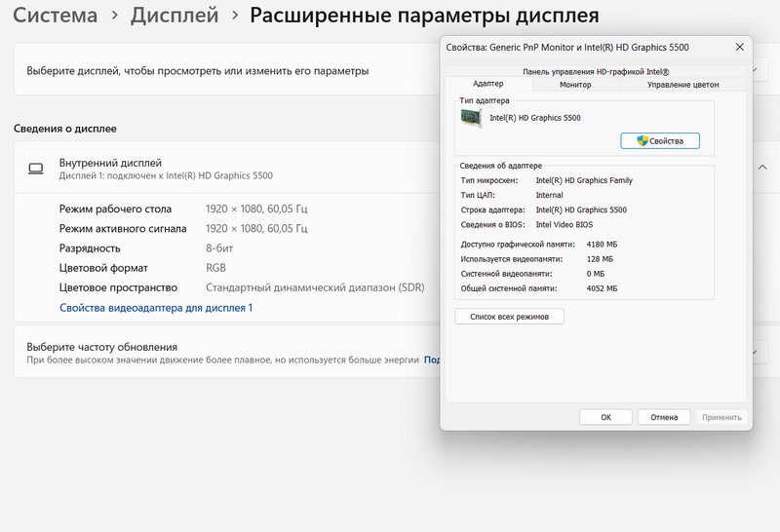Click the graphics adapter card icon
The width and height of the screenshot is (780, 532).
472,118
